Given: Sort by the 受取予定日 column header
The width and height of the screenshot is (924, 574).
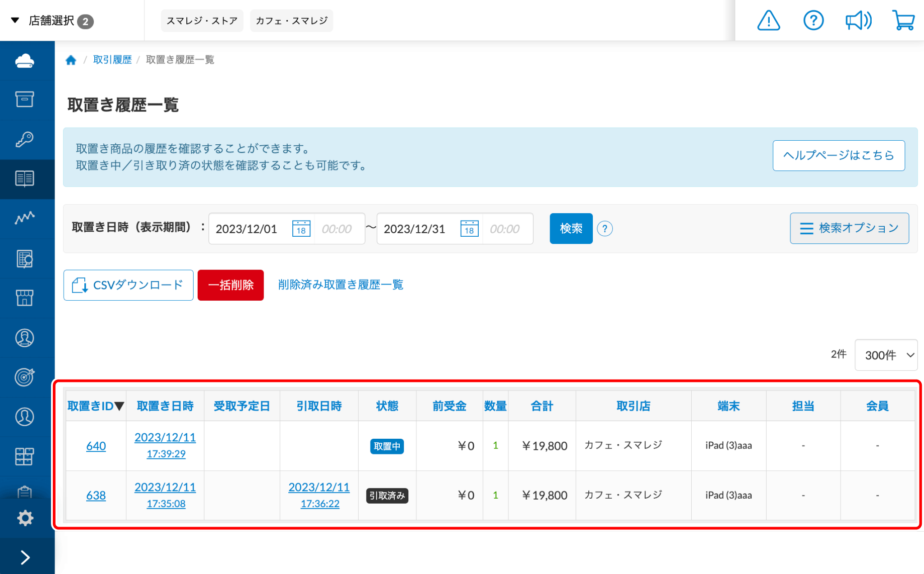Looking at the screenshot, I should click(242, 406).
